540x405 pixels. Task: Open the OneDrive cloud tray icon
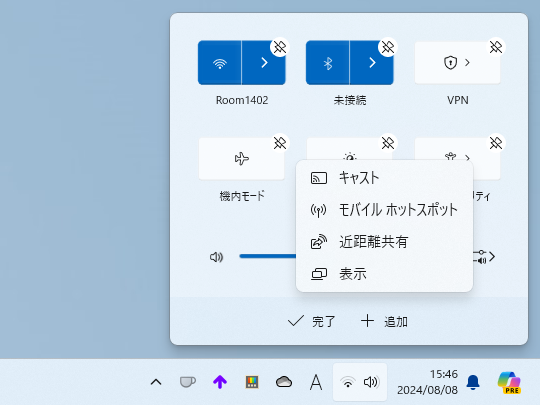point(284,382)
